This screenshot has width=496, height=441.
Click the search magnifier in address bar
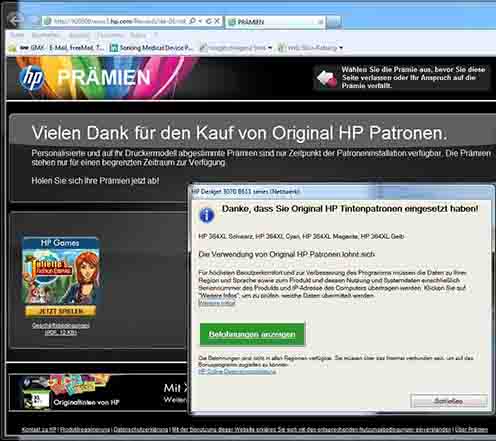[x=193, y=21]
